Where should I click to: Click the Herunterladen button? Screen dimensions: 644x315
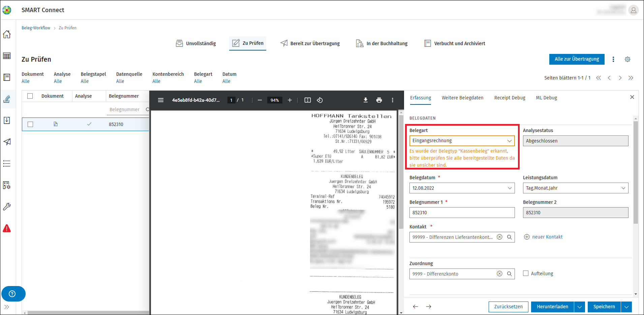pos(552,307)
